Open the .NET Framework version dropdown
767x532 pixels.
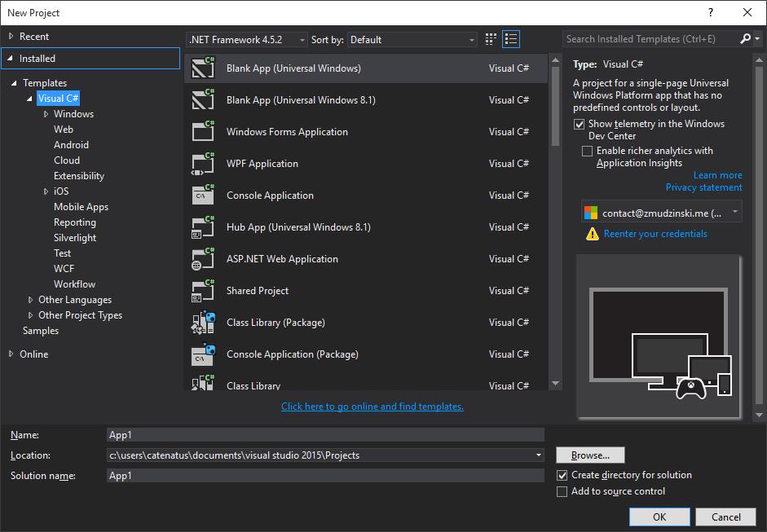pyautogui.click(x=247, y=40)
